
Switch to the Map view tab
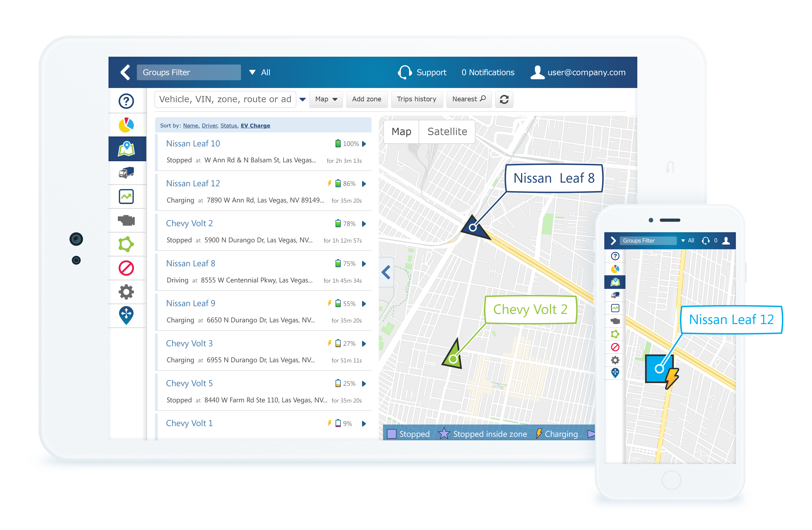[401, 132]
